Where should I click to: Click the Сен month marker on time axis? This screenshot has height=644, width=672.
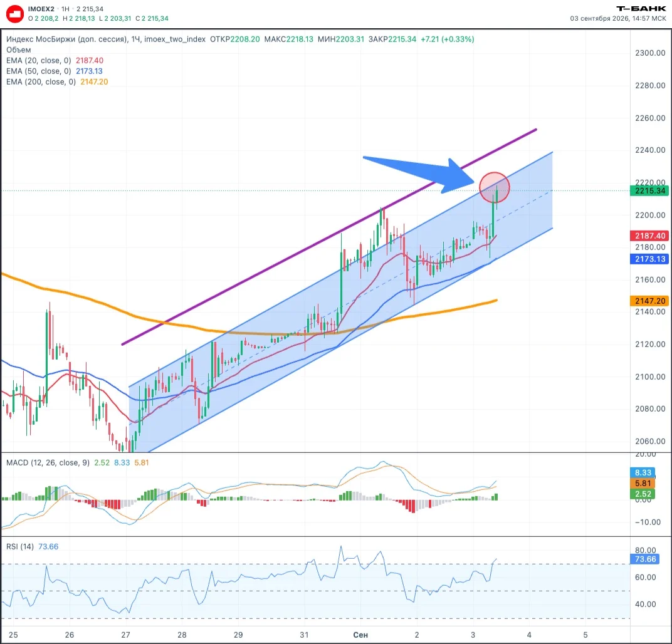click(360, 635)
